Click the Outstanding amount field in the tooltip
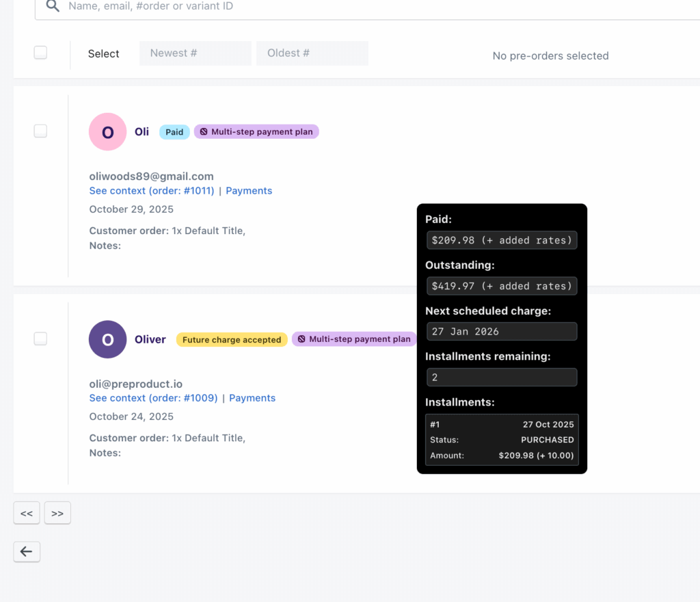 tap(501, 285)
